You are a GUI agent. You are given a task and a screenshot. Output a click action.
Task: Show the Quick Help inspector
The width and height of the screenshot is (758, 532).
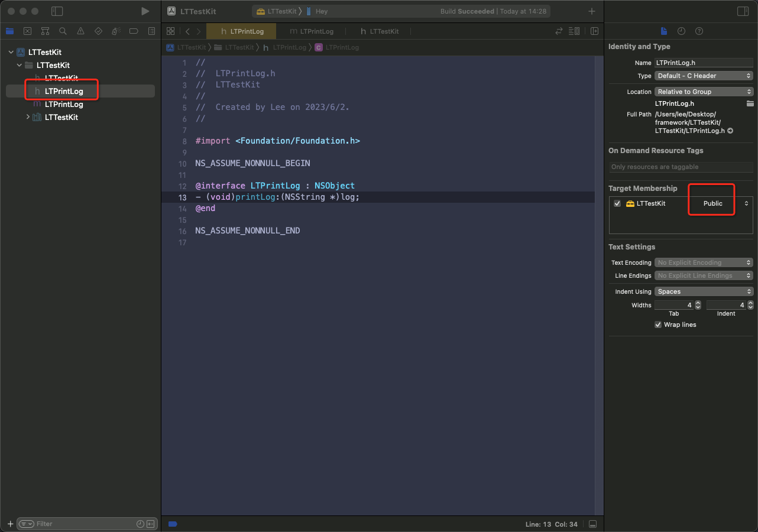(x=699, y=31)
